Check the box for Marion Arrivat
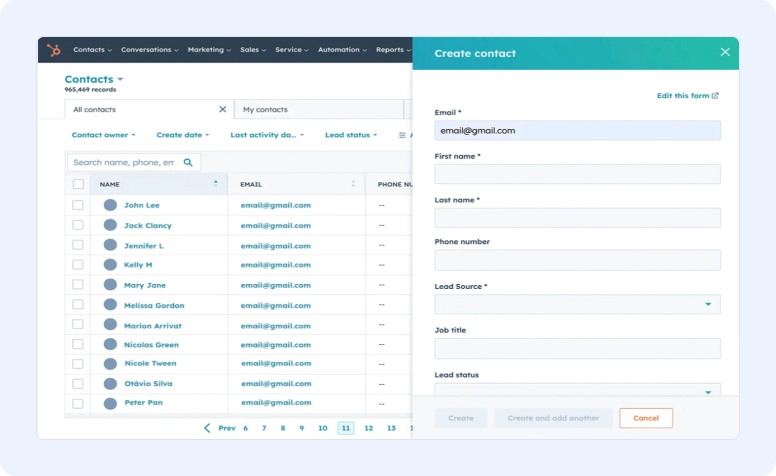This screenshot has height=476, width=776. tap(78, 324)
